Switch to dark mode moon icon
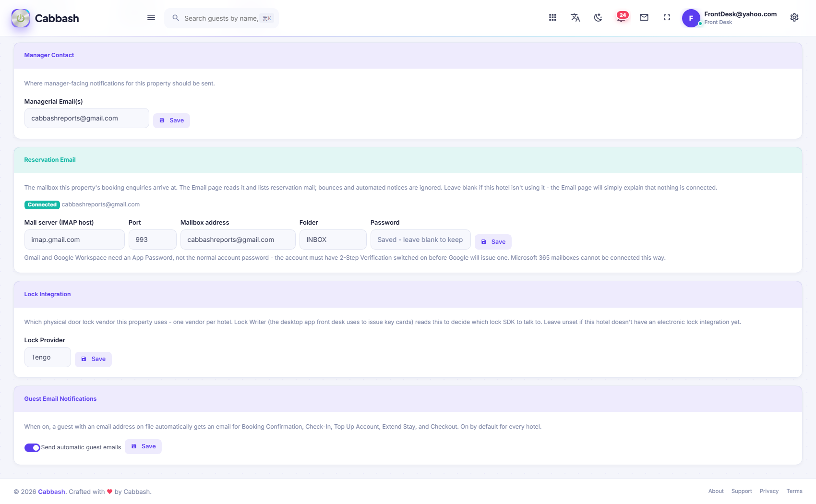This screenshot has height=504, width=816. [x=598, y=18]
